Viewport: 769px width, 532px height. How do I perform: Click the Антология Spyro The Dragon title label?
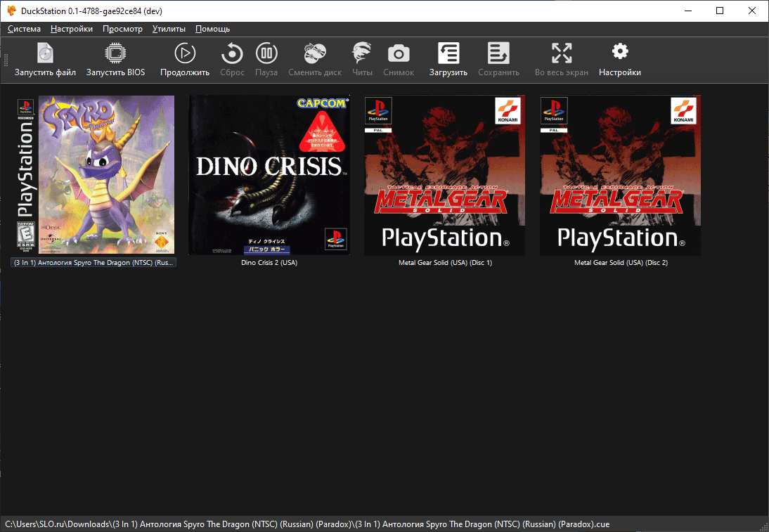click(x=93, y=262)
